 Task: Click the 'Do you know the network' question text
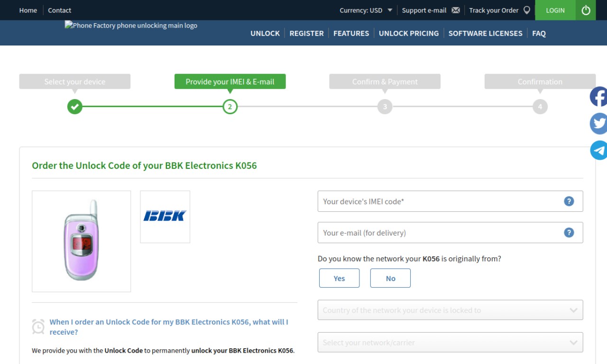(409, 259)
